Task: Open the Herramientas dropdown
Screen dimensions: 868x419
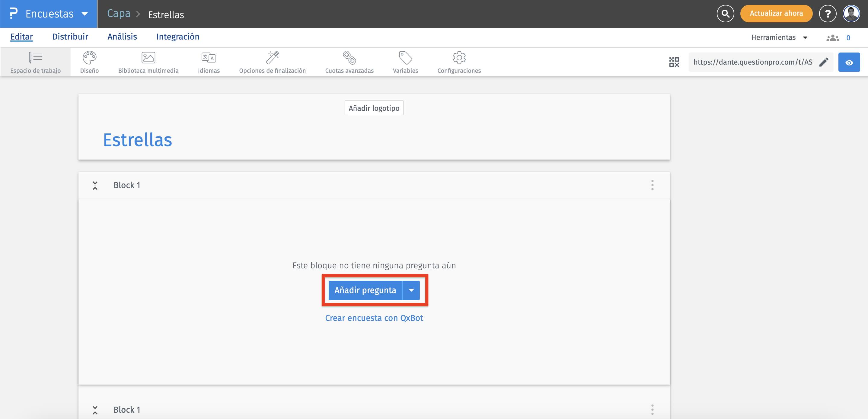Action: point(779,37)
